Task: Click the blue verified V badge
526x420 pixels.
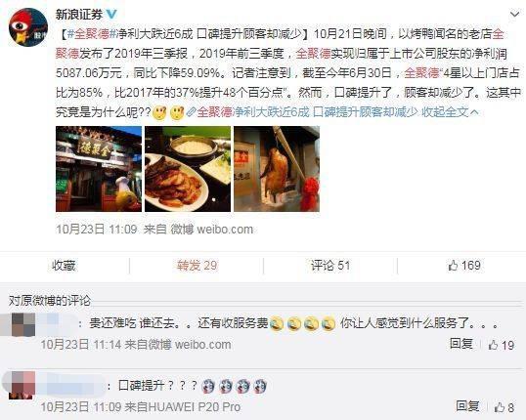Action: tap(111, 14)
